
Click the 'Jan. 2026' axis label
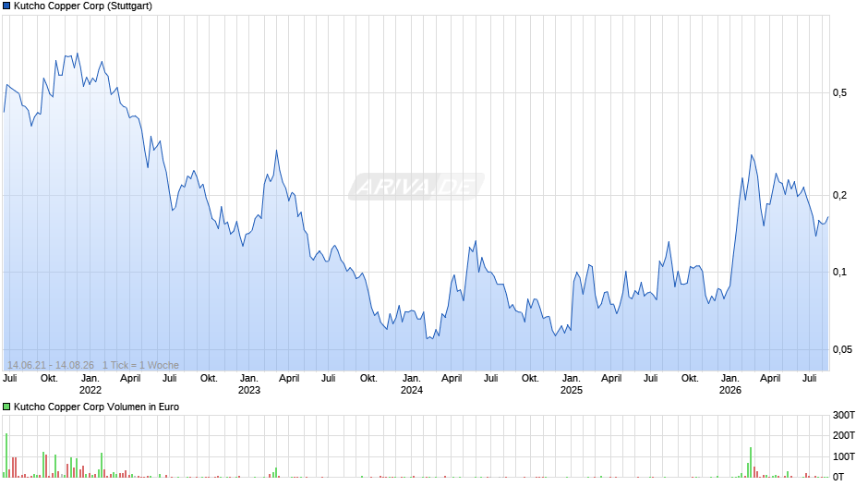[730, 384]
